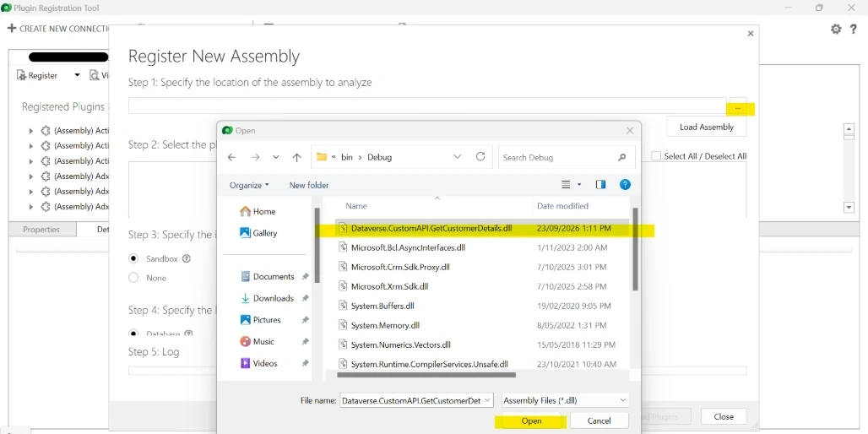Go up one folder level
The height and width of the screenshot is (434, 868).
(x=296, y=157)
